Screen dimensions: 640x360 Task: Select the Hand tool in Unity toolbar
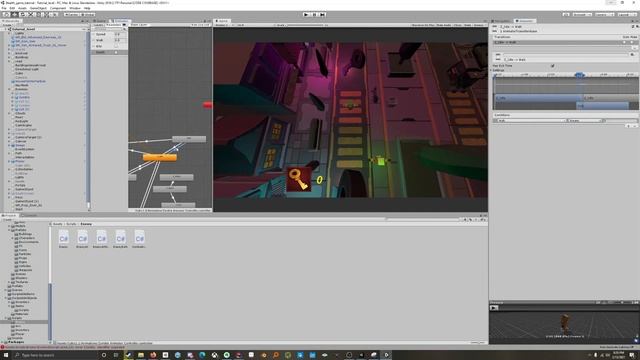pos(7,14)
